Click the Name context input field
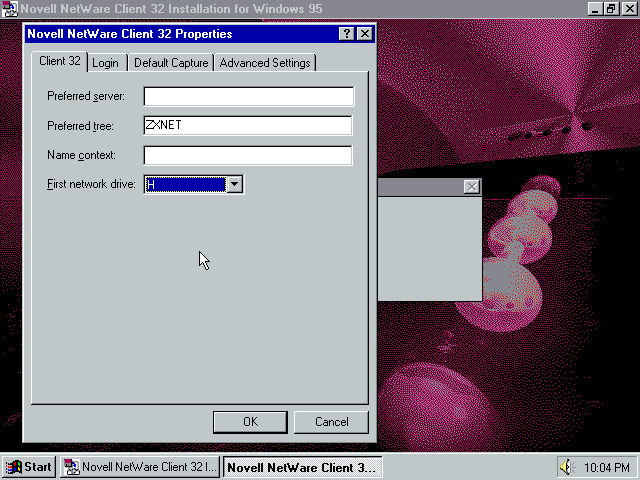Screen dimensions: 640x480 point(248,156)
